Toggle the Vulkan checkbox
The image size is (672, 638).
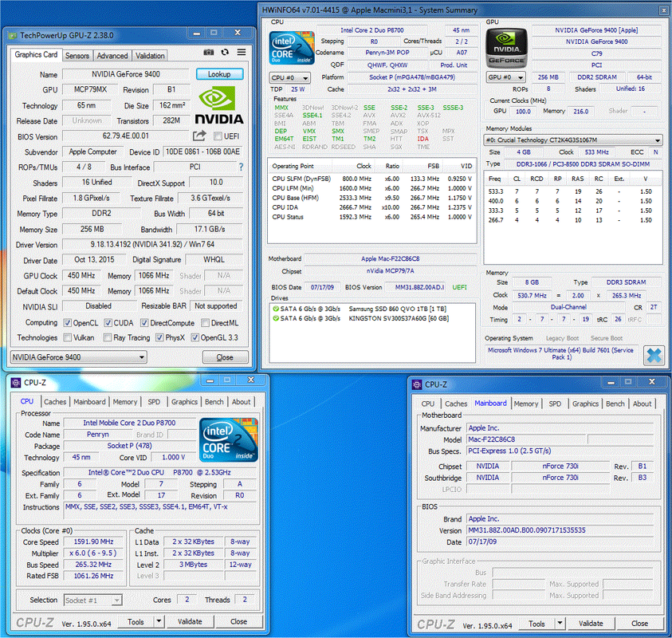[67, 337]
